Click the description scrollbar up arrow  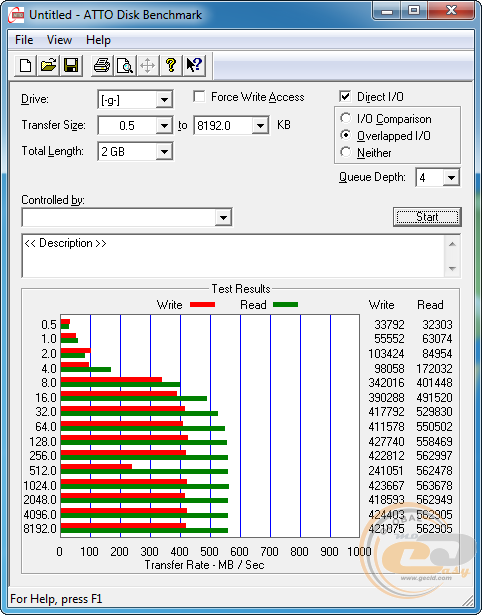pos(452,244)
